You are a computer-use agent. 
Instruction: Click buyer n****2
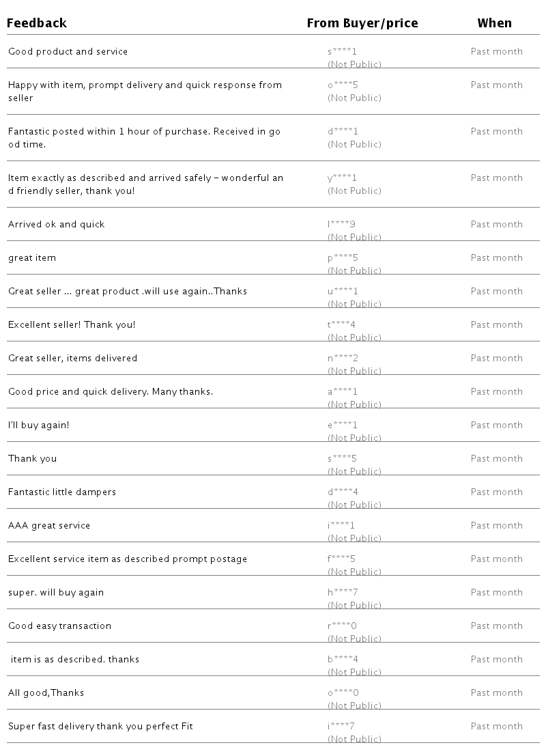point(343,358)
